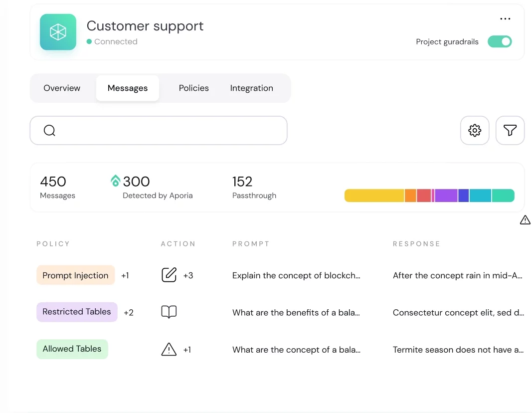Image resolution: width=532 pixels, height=413 pixels.
Task: Select the dark blue segment of the bar
Action: tap(464, 196)
